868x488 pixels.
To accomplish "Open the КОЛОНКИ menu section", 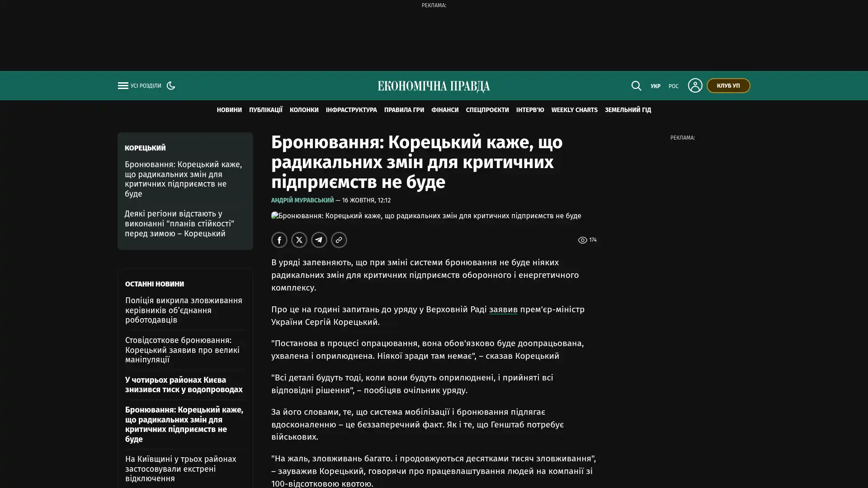I will pyautogui.click(x=304, y=110).
